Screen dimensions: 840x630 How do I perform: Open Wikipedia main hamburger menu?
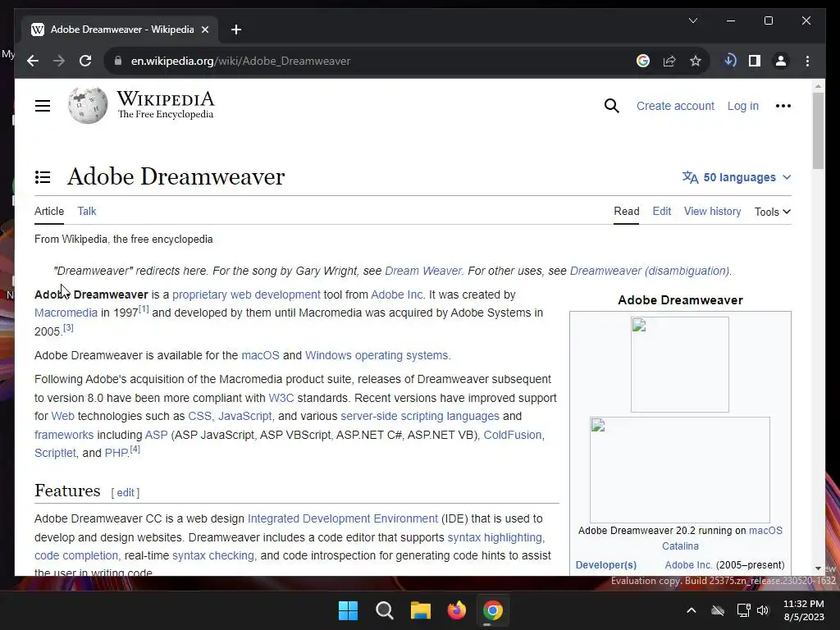[43, 106]
